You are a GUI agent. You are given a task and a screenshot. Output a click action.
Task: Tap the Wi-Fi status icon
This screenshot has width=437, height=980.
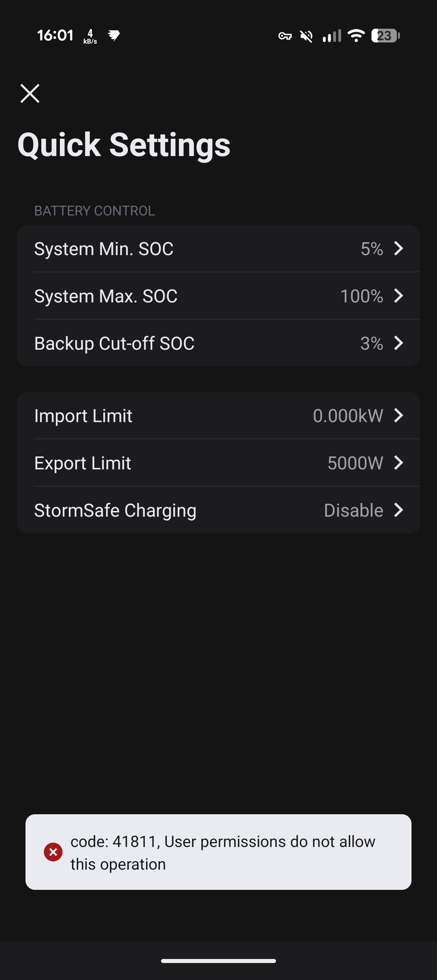[356, 36]
